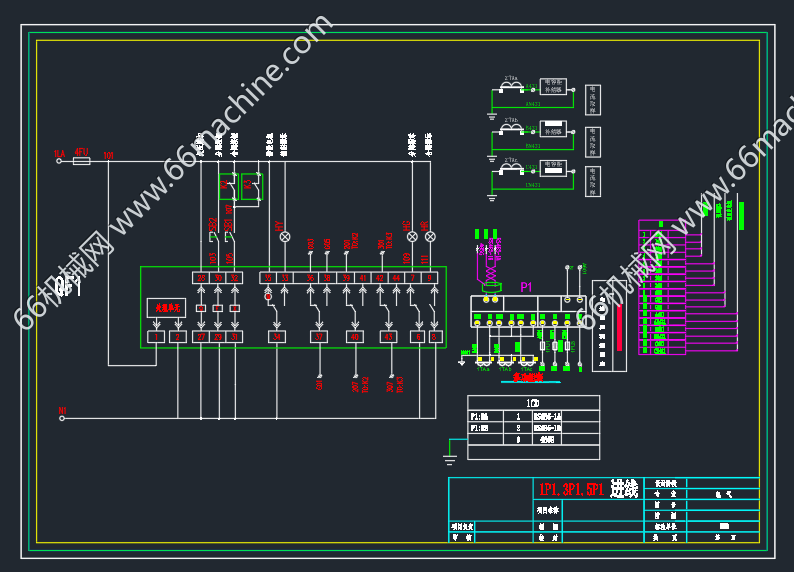Click the red dot at terminal 35
794x572 pixels.
tap(268, 296)
